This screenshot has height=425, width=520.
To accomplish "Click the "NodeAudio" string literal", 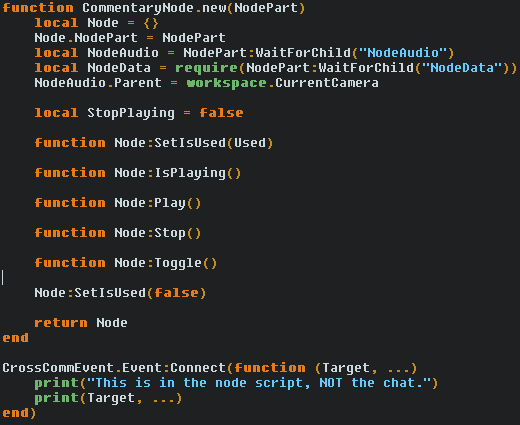I will (403, 53).
